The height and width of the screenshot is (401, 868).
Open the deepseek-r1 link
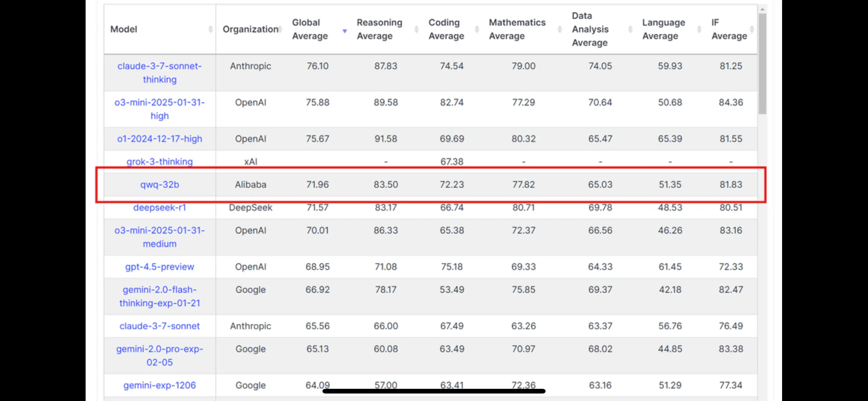click(159, 207)
